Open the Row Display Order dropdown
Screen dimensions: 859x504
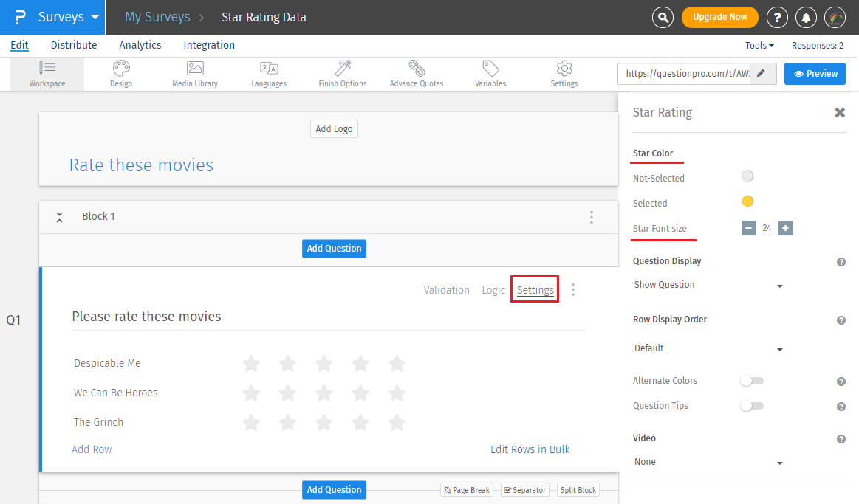click(x=708, y=348)
